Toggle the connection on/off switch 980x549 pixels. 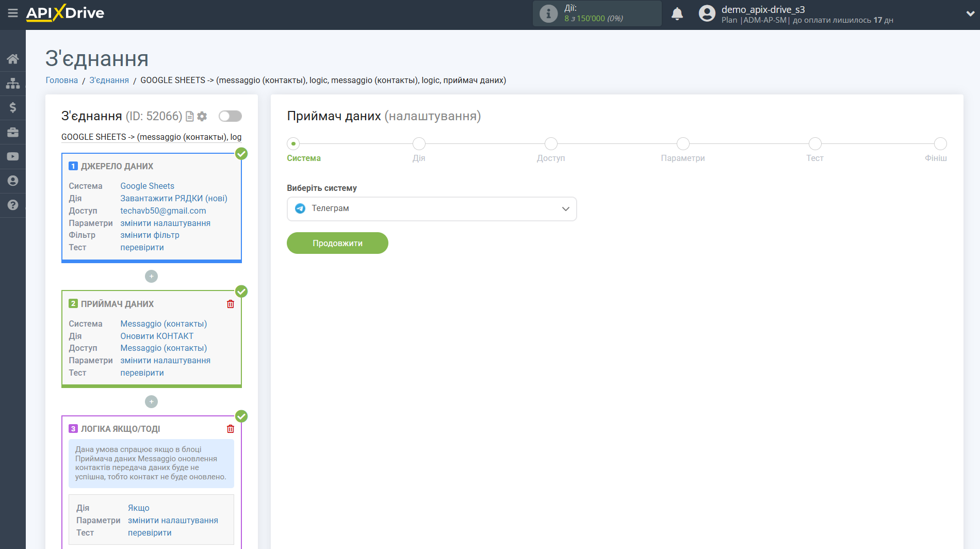[x=230, y=116]
